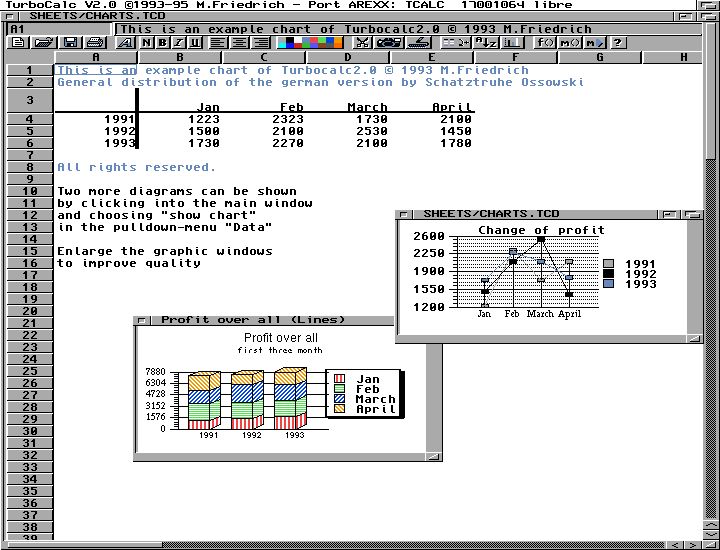
Task: Click the sizing gadget of the 'Change of profit' chart window
Action: [x=695, y=338]
